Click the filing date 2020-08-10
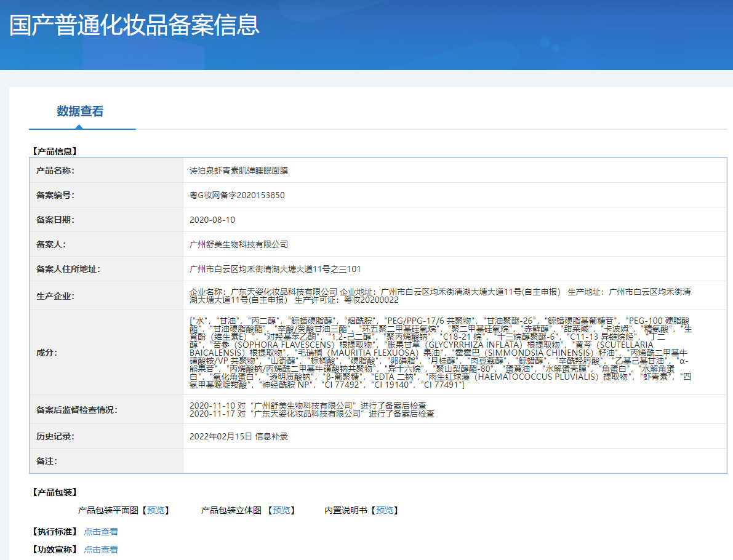The width and height of the screenshot is (733, 560). click(212, 220)
